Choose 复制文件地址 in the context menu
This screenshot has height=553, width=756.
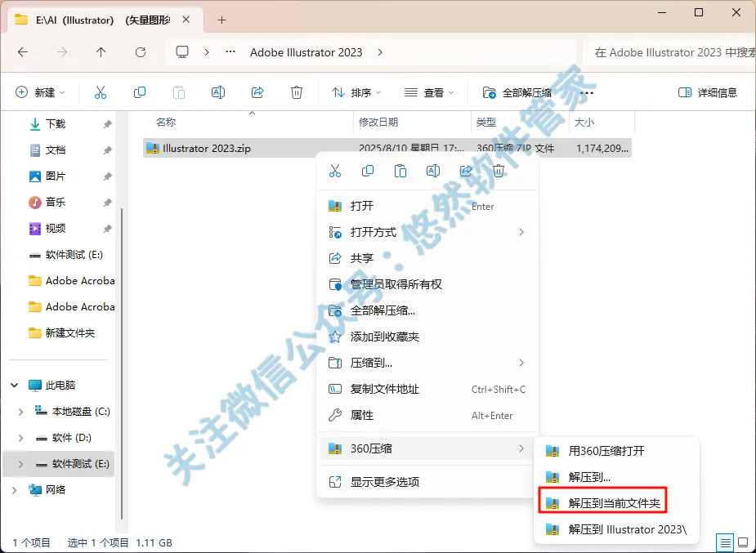(427, 389)
